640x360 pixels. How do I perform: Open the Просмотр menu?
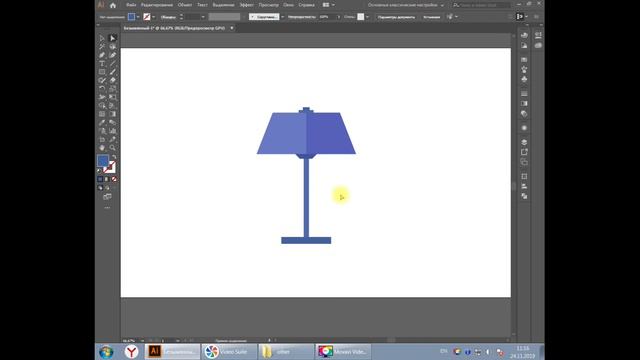click(x=269, y=5)
